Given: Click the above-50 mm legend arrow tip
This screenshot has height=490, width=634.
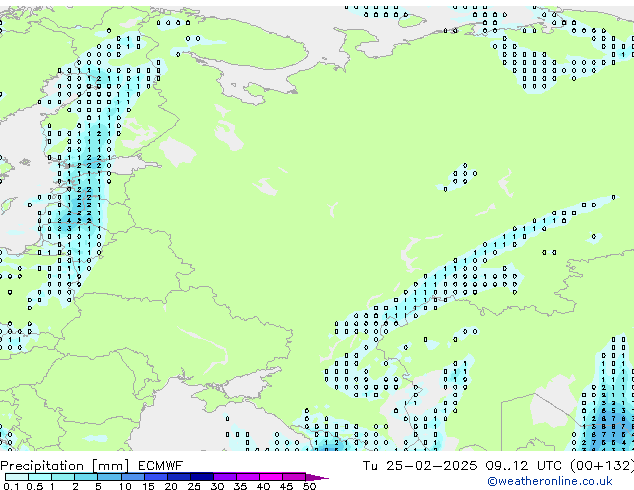Looking at the screenshot, I should [317, 477].
